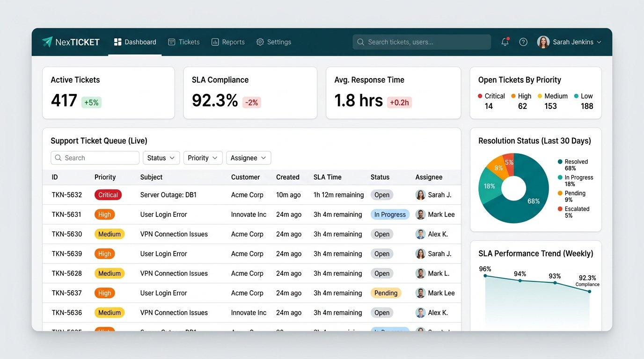Open the help question mark icon
The width and height of the screenshot is (644, 359).
(x=523, y=42)
